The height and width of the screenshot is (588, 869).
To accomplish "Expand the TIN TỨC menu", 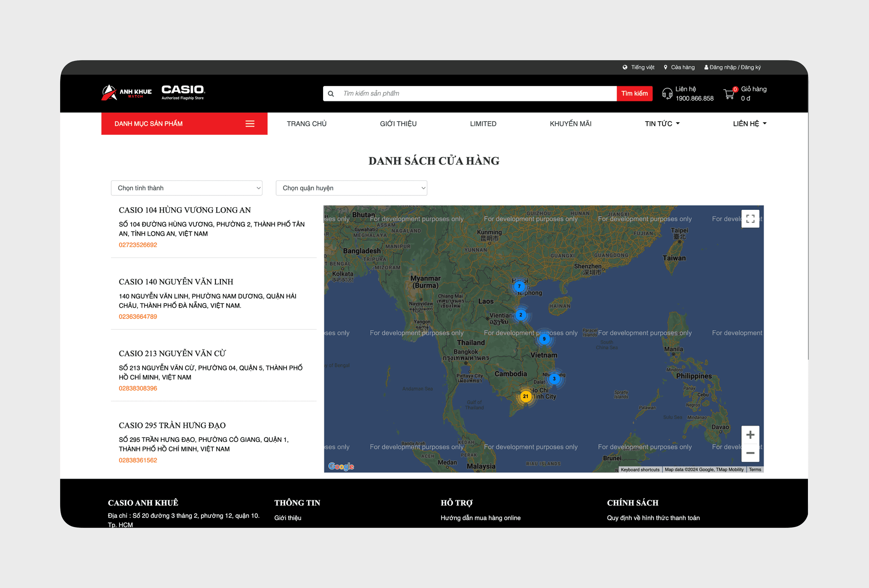I will pyautogui.click(x=662, y=124).
